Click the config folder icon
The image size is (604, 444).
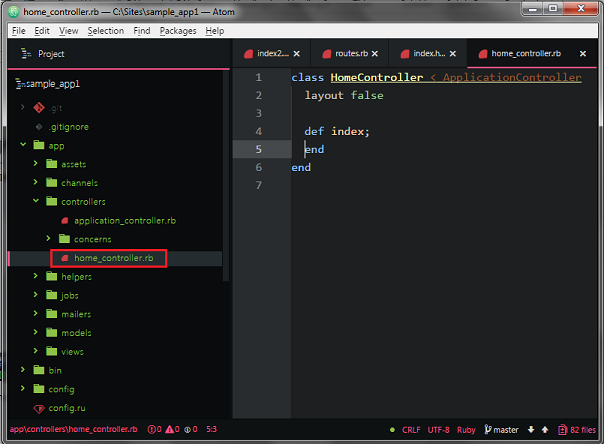tap(39, 389)
